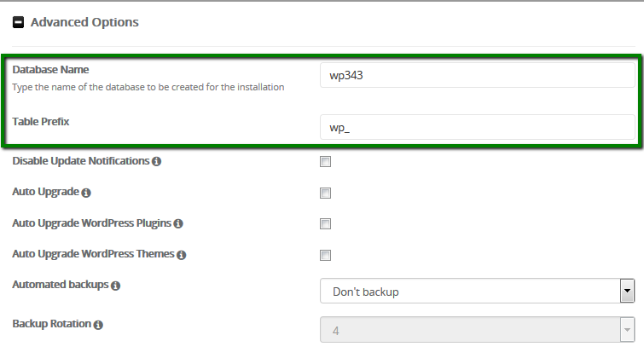
Task: Open info icon beside Auto Upgrade WordPress Themes
Action: (181, 255)
